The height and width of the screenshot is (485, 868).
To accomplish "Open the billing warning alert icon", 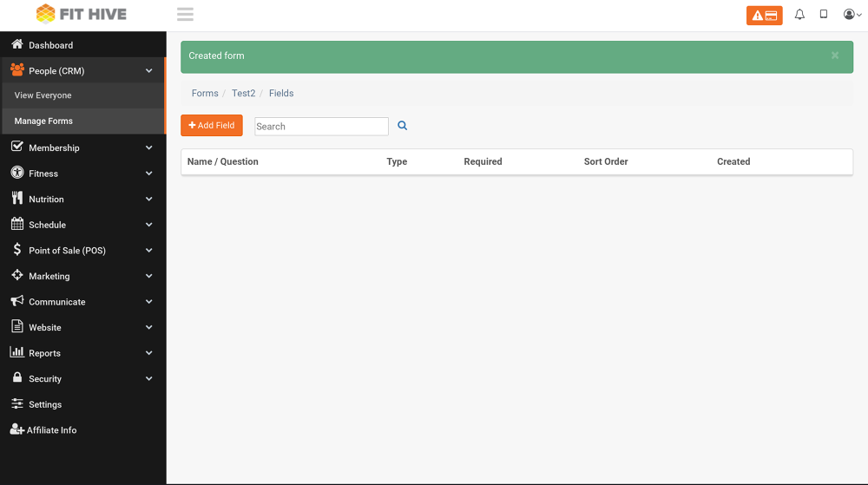I will (x=764, y=16).
